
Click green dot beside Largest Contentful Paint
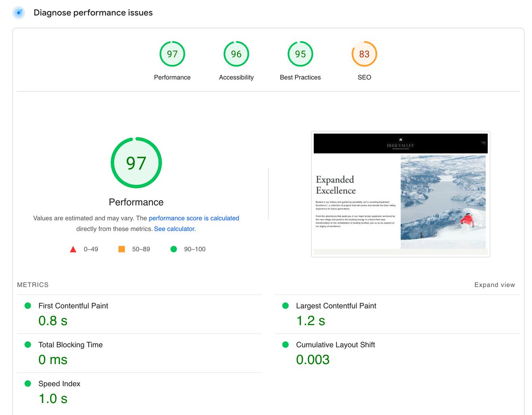pyautogui.click(x=286, y=305)
